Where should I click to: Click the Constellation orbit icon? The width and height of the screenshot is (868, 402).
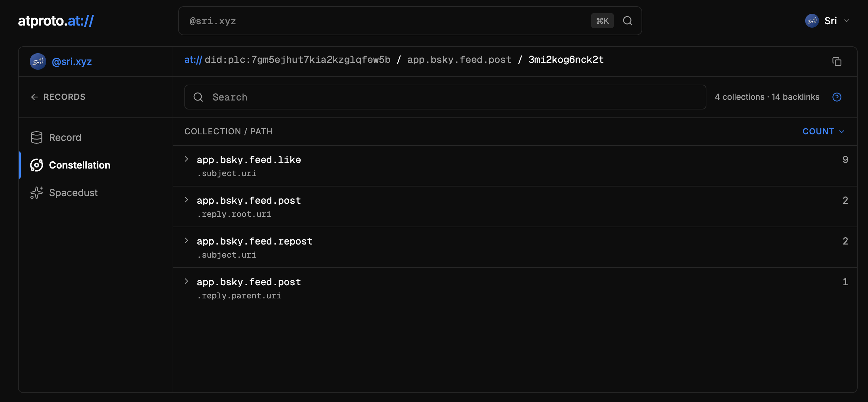point(37,165)
